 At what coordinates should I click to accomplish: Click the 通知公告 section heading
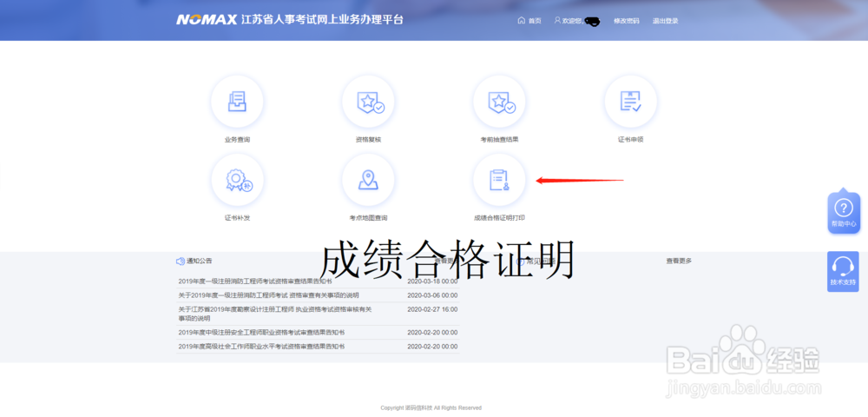pyautogui.click(x=199, y=261)
